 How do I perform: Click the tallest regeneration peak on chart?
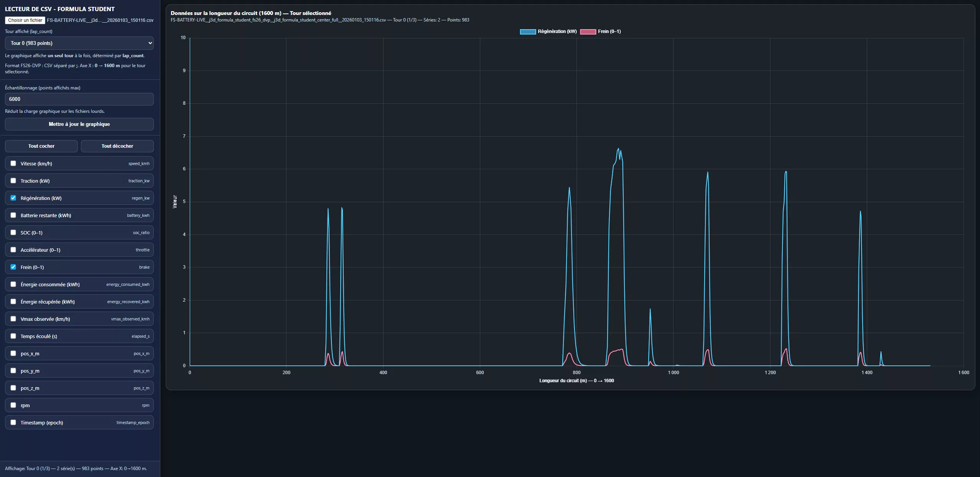tap(618, 149)
